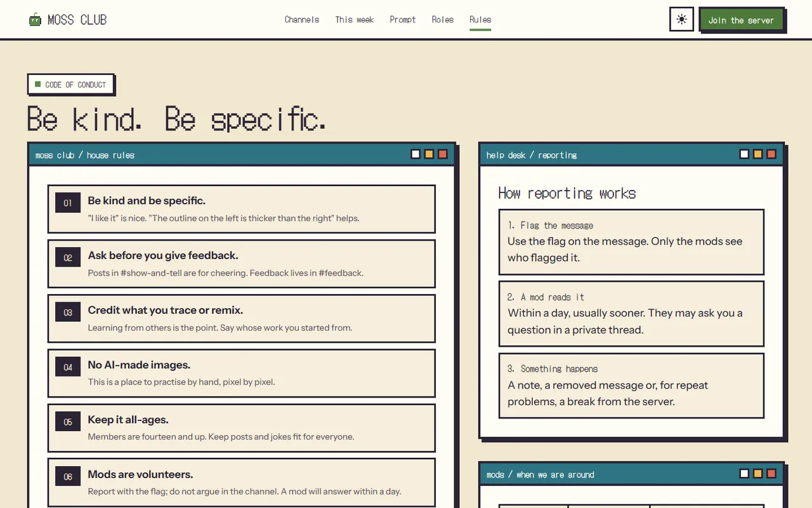Click the "3. Something happens" step label
Viewport: 812px width, 508px height.
point(553,369)
